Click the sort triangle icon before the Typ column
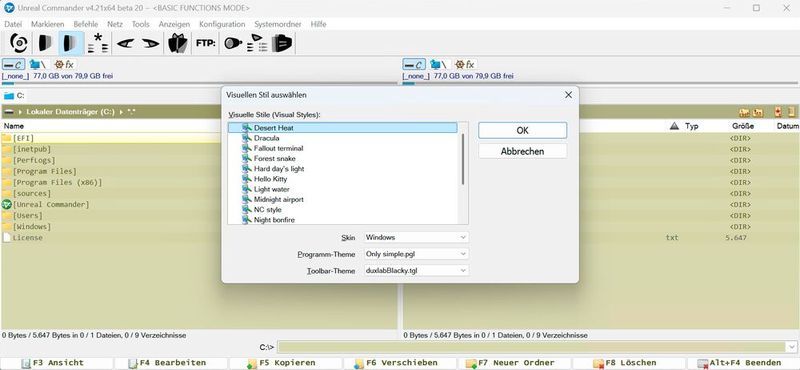This screenshot has height=370, width=800. click(x=674, y=126)
